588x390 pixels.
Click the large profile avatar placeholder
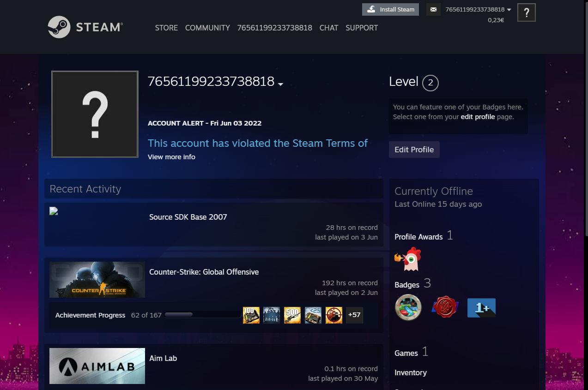(95, 114)
